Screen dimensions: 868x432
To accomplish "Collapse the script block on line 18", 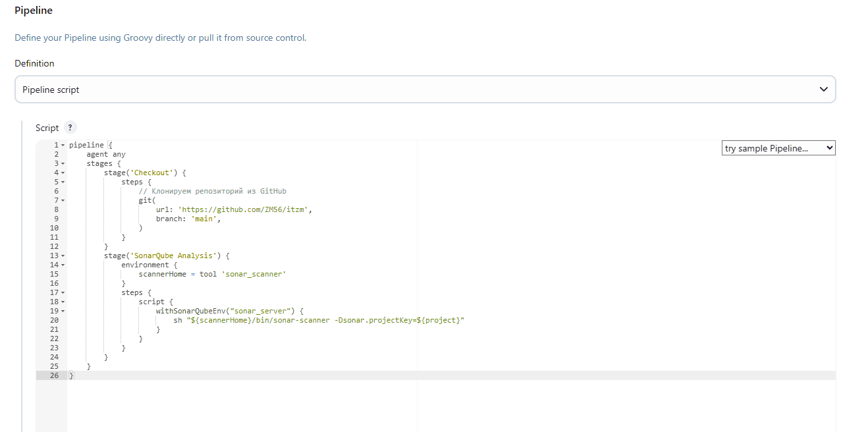I will pos(63,302).
